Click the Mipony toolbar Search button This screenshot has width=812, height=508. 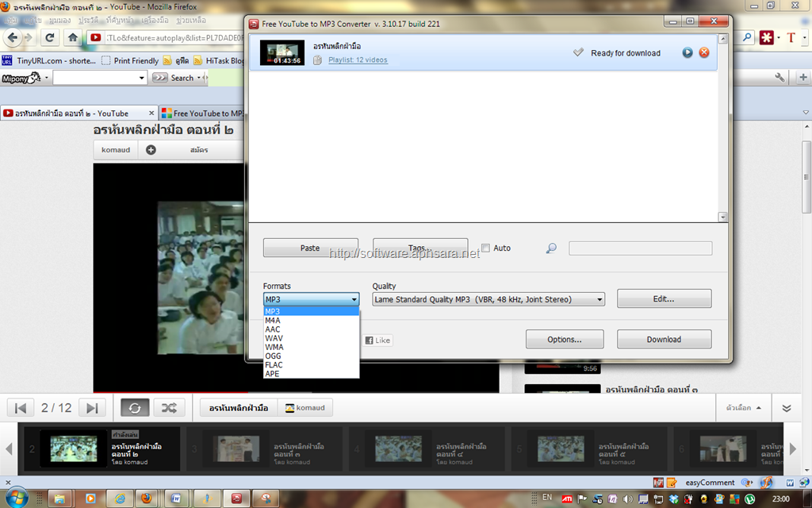point(176,78)
